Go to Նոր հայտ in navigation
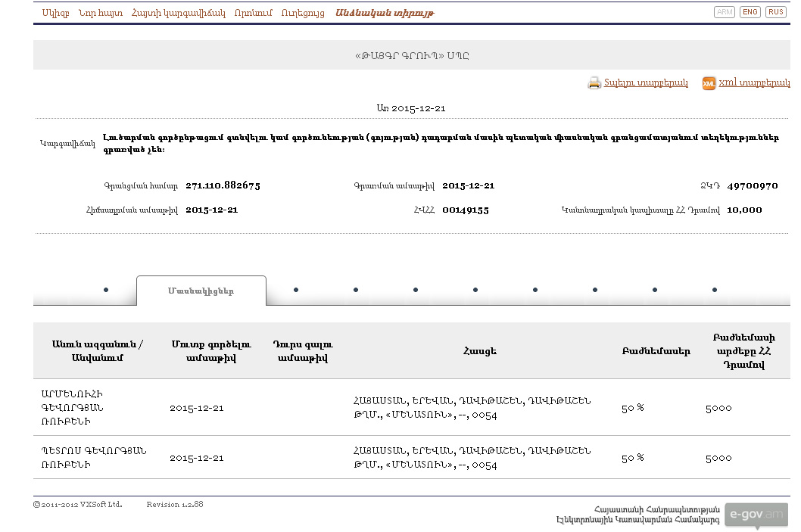The image size is (801, 532). tap(101, 13)
